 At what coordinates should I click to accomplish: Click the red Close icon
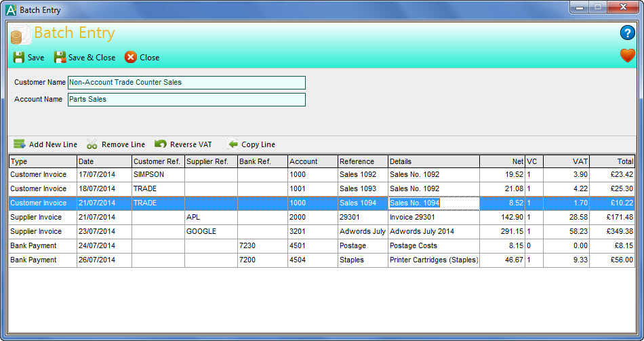[x=131, y=58]
